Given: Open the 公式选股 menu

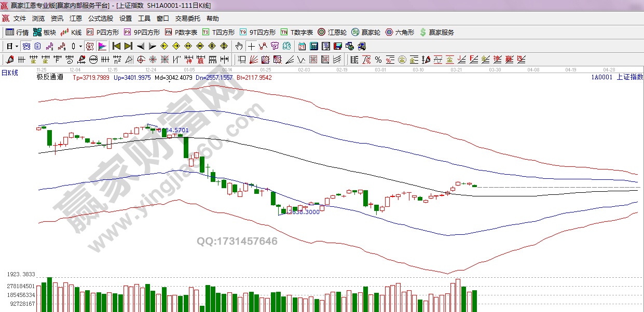Looking at the screenshot, I should (x=100, y=19).
